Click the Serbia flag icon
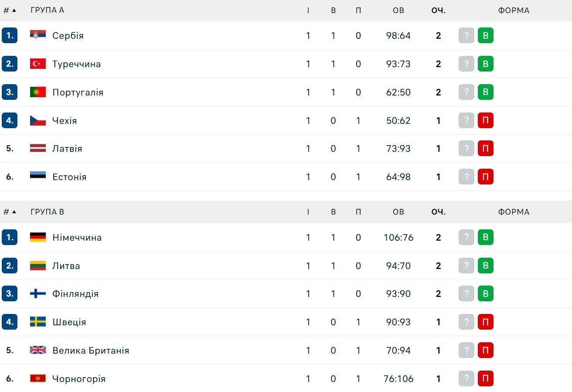The image size is (572, 392). [38, 35]
